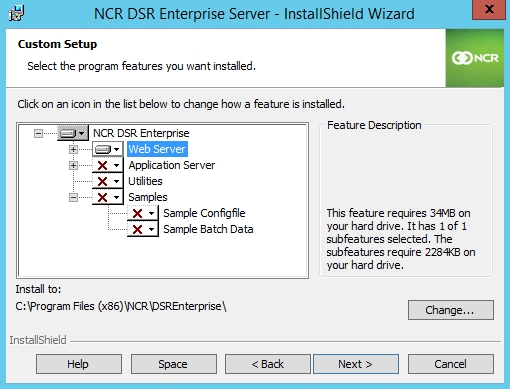Click Change... to modify install folder
510x389 pixels.
[x=451, y=310]
